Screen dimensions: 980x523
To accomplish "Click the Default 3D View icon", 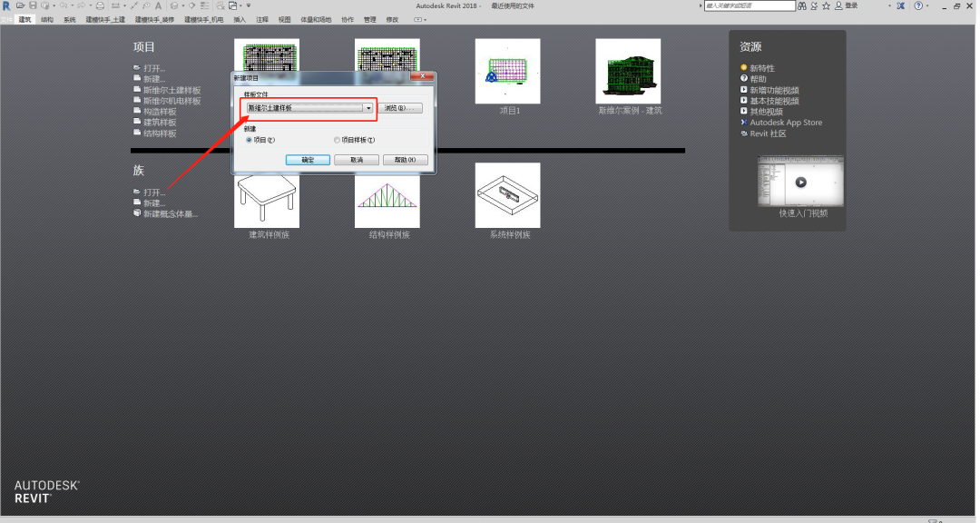I will pos(174,5).
